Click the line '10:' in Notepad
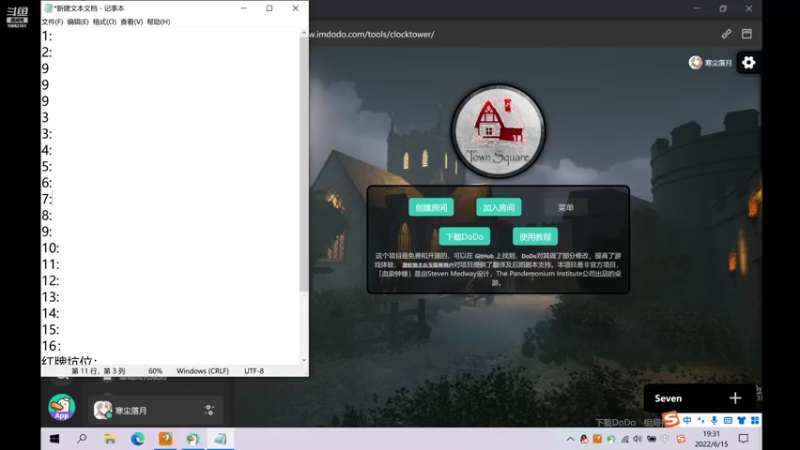Screen dimensions: 800x450 click(x=51, y=248)
